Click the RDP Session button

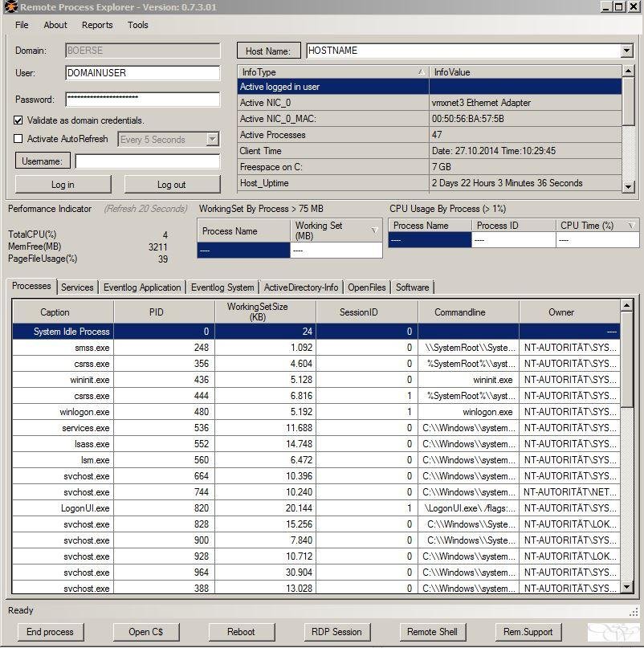[336, 632]
